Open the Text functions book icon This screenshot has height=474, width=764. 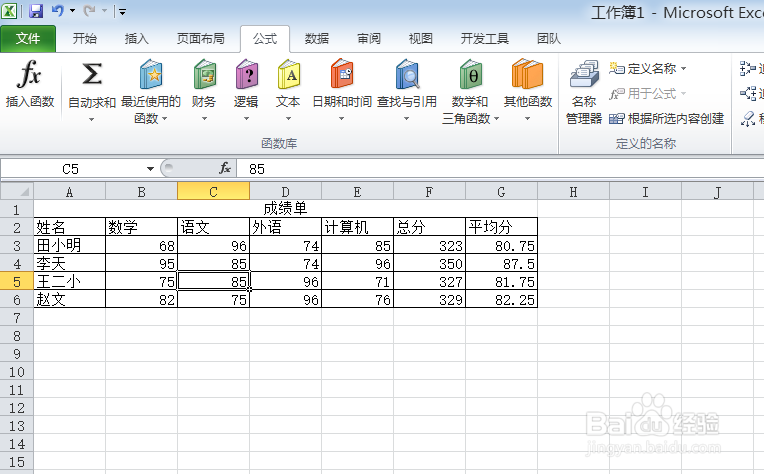[288, 74]
